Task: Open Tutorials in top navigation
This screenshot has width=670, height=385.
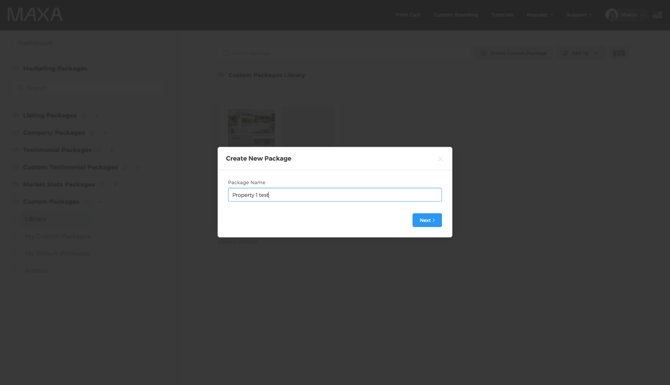Action: [x=502, y=15]
